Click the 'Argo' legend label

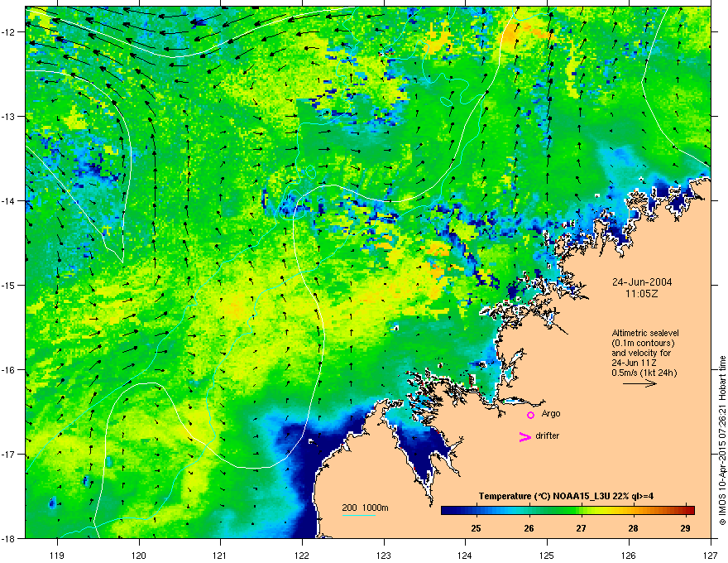551,413
